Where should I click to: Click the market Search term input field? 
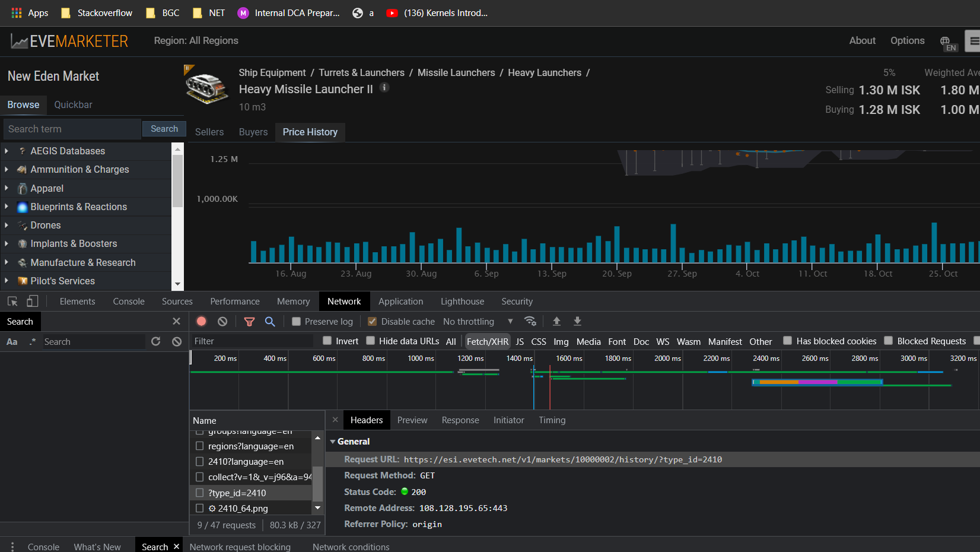coord(72,129)
